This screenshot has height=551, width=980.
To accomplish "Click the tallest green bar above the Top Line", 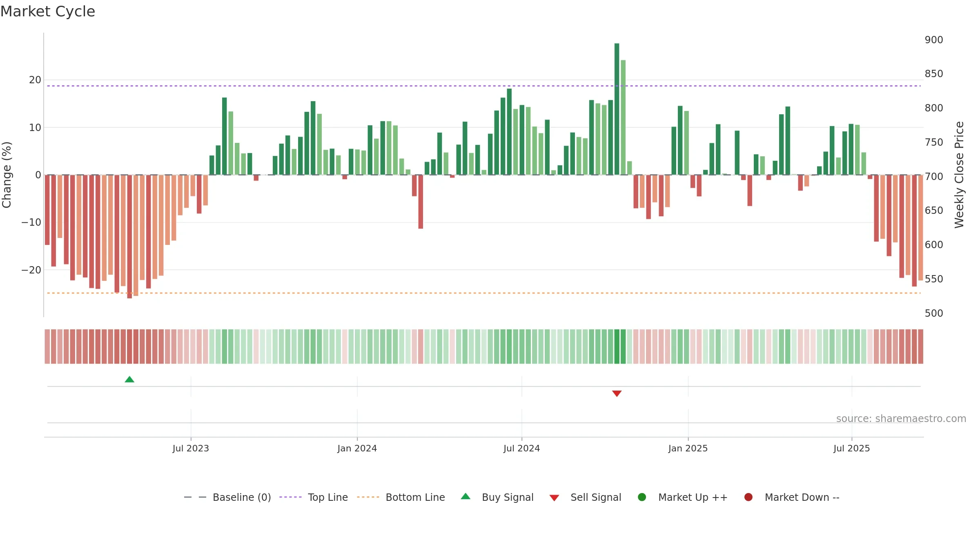I will (617, 109).
